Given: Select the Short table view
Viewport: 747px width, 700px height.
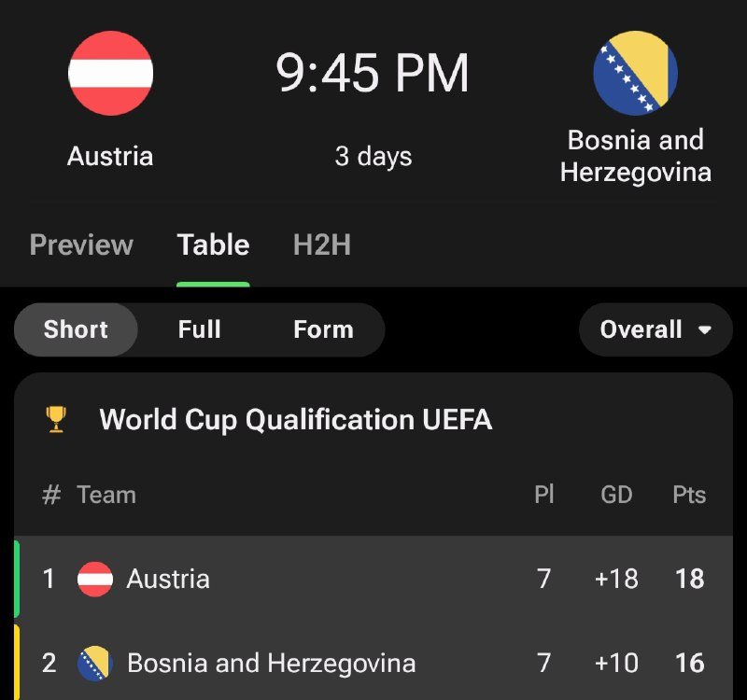Looking at the screenshot, I should (x=76, y=329).
